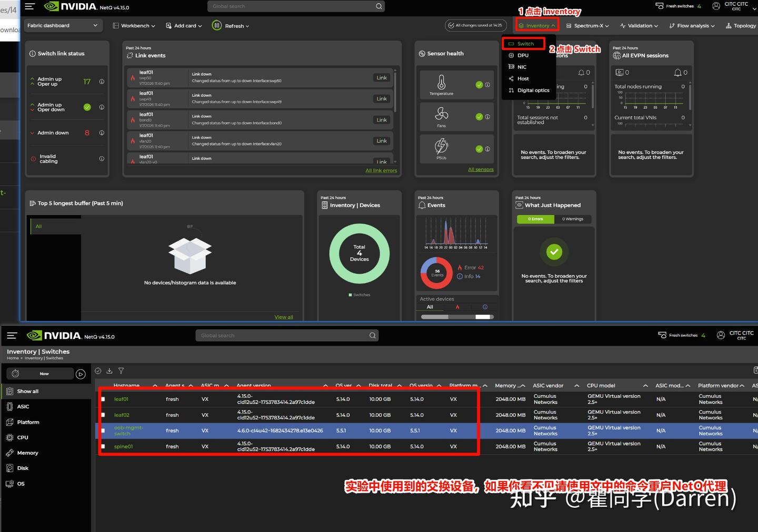The height and width of the screenshot is (532, 758).
Task: Click the PSUs sensor icon
Action: pyautogui.click(x=441, y=146)
